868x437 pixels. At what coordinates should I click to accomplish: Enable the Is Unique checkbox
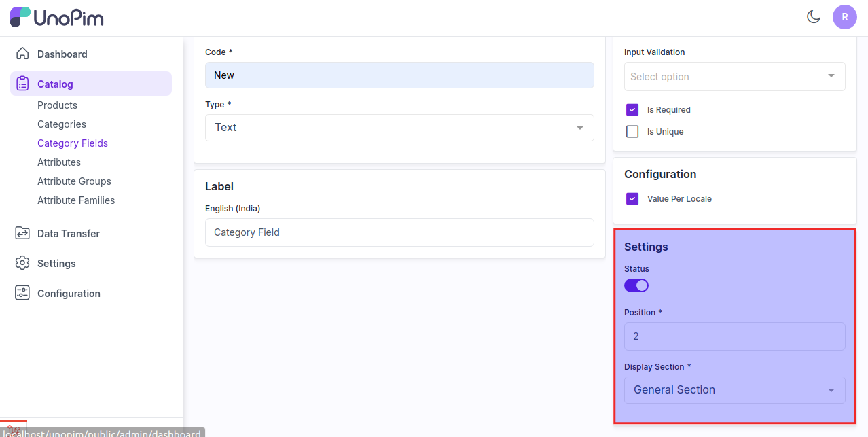tap(632, 131)
